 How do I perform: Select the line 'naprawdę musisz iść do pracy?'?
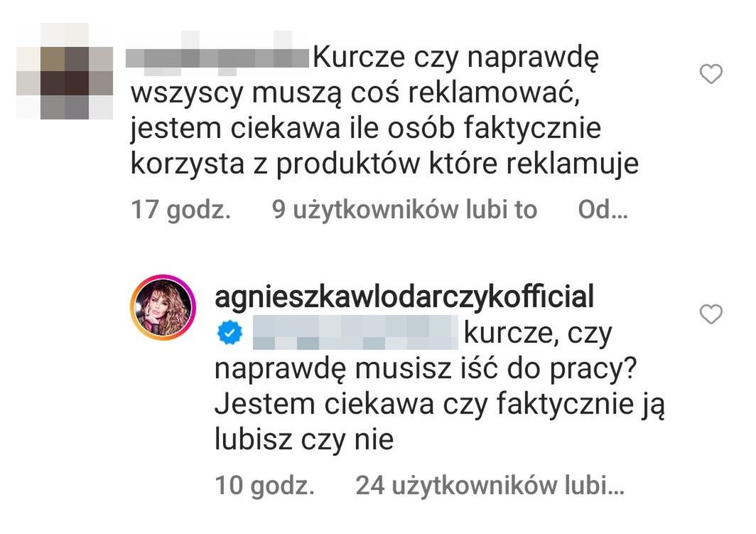click(x=426, y=370)
